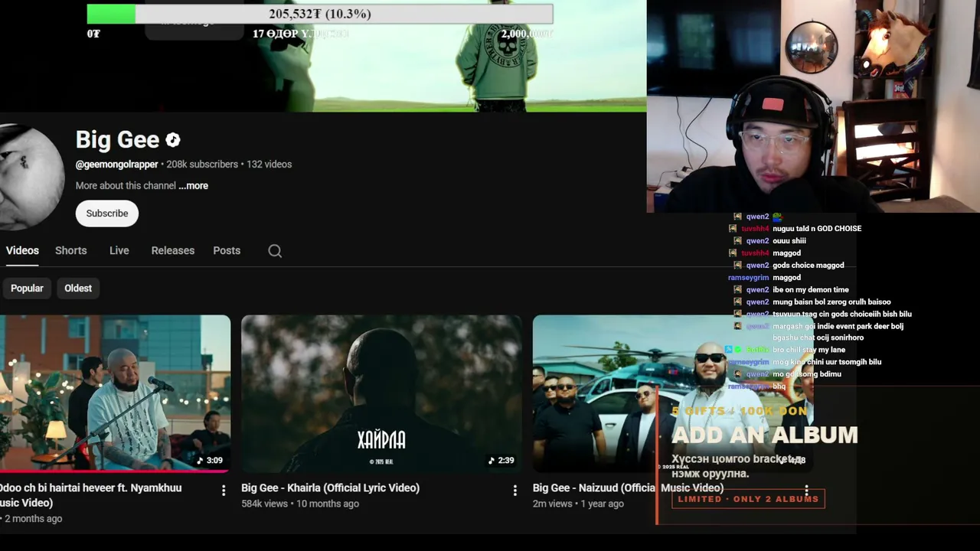980x551 pixels.
Task: Open the Nyamkhuu music video thumbnail
Action: click(x=115, y=394)
